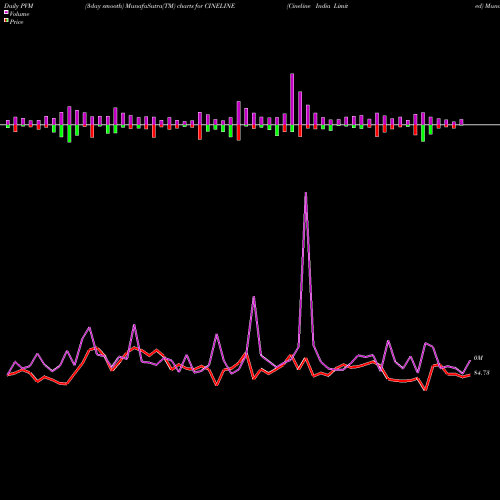Image resolution: width=500 pixels, height=500 pixels.
Task: Click the Price legend label
Action: 16,22
